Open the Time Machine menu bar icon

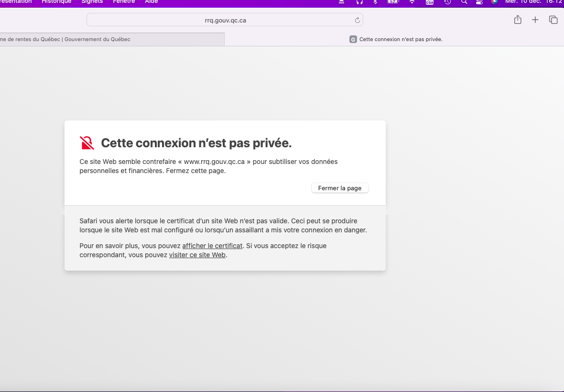[447, 2]
